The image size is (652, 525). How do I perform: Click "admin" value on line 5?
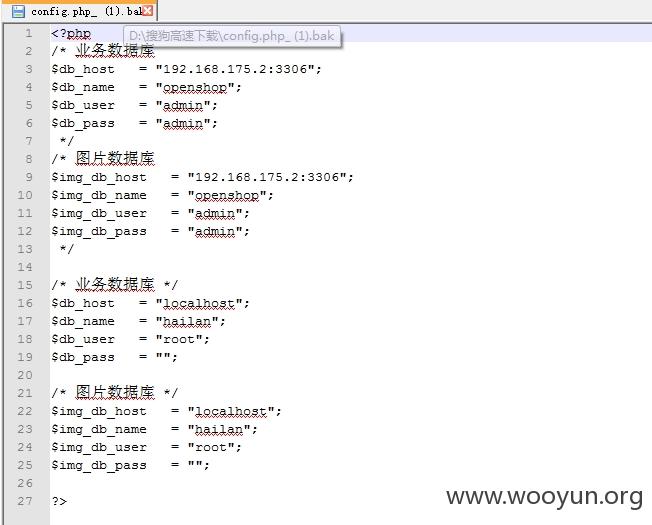183,105
